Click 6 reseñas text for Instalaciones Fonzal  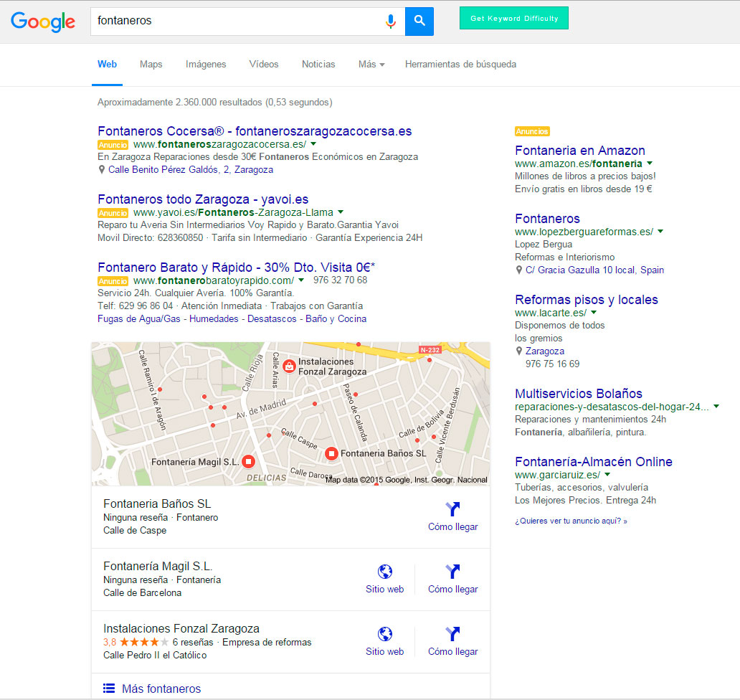(x=193, y=643)
